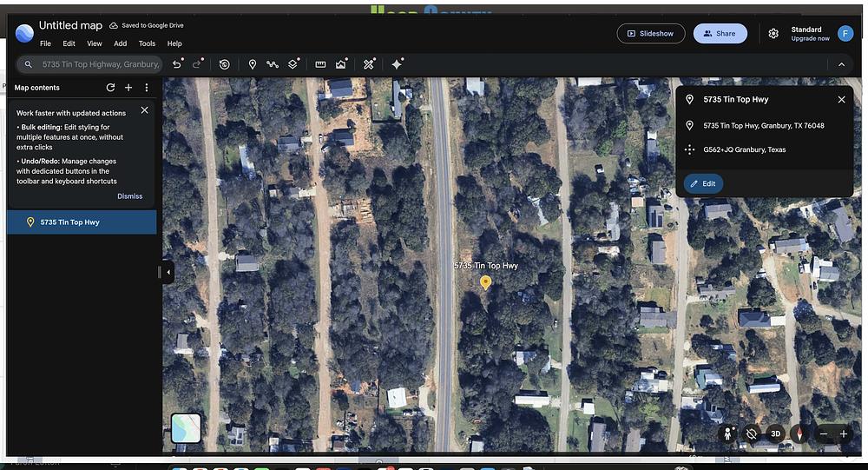The image size is (868, 470).
Task: Click the sparkle AI assistant icon
Action: [x=397, y=64]
